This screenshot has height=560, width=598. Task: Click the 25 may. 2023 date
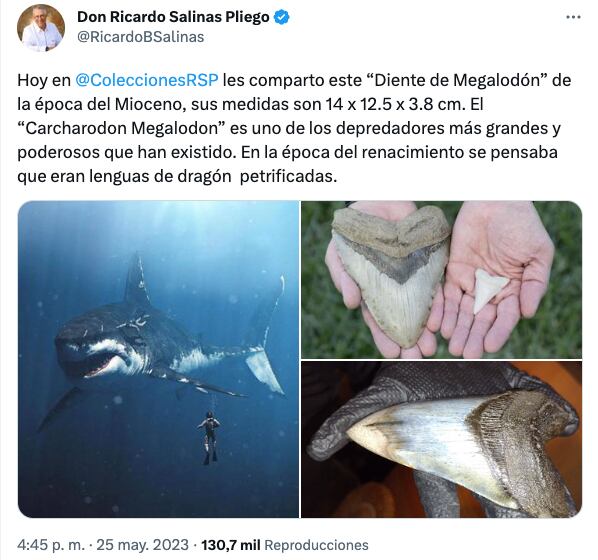(x=142, y=545)
